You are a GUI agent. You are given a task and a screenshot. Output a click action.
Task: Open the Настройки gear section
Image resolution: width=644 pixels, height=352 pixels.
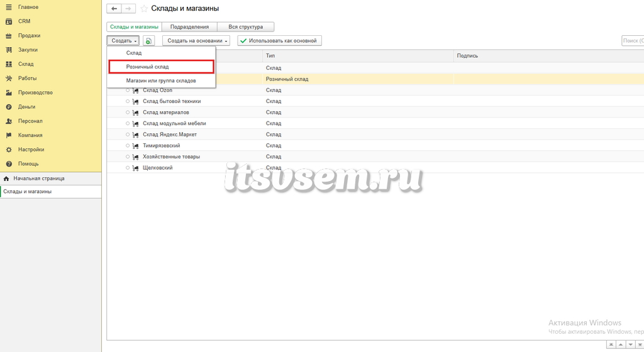[x=9, y=150]
